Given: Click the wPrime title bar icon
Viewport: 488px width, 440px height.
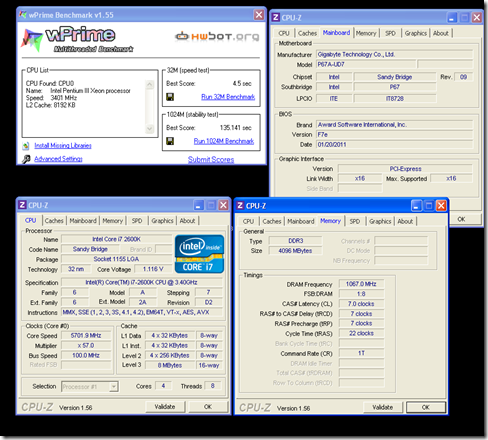Looking at the screenshot, I should coord(23,15).
